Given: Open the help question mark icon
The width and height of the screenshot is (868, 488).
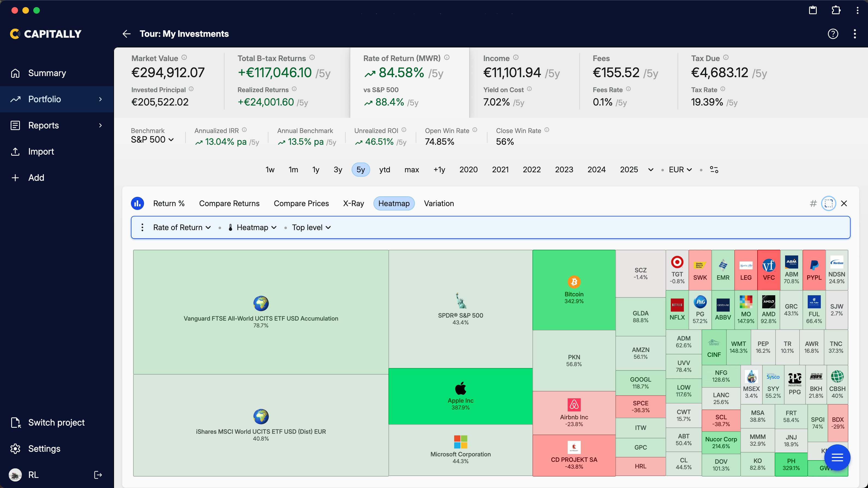Looking at the screenshot, I should [x=833, y=34].
